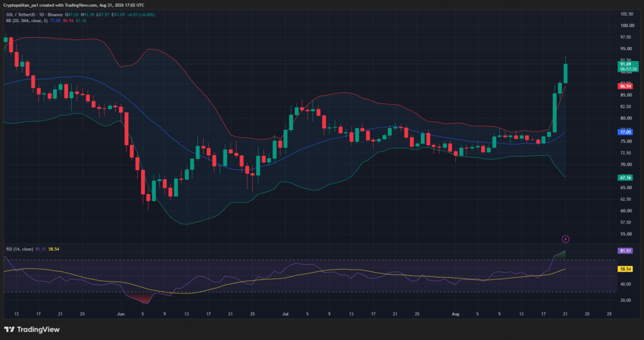Image resolution: width=644 pixels, height=340 pixels.
Task: Click the 65.00 price axis tick
Action: click(x=626, y=188)
